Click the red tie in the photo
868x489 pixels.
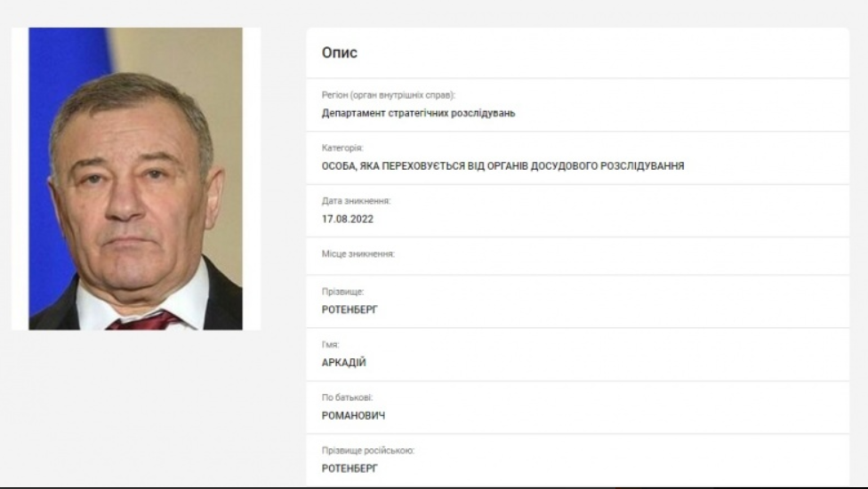144,321
